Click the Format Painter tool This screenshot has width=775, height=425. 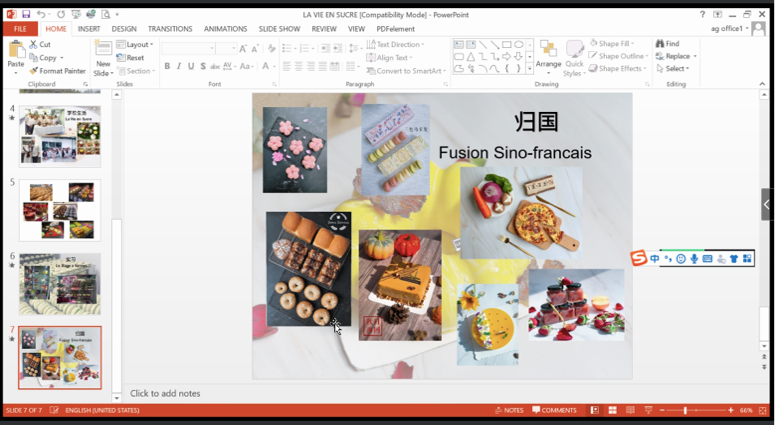point(58,71)
